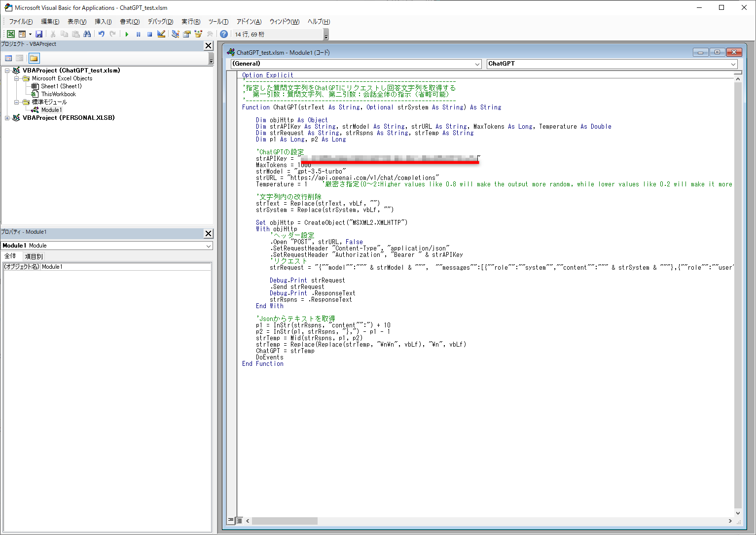756x535 pixels.
Task: Open the ChatGPT procedure dropdown
Action: (733, 64)
